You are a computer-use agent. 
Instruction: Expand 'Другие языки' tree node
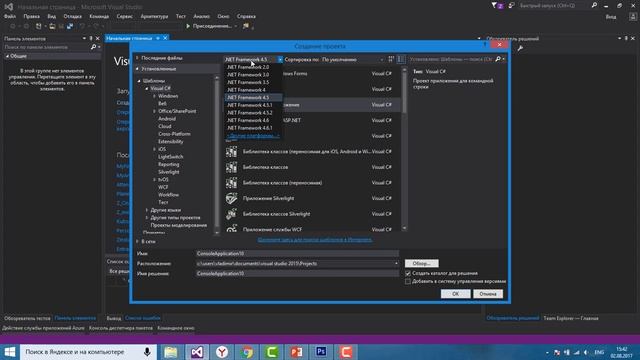pyautogui.click(x=147, y=210)
